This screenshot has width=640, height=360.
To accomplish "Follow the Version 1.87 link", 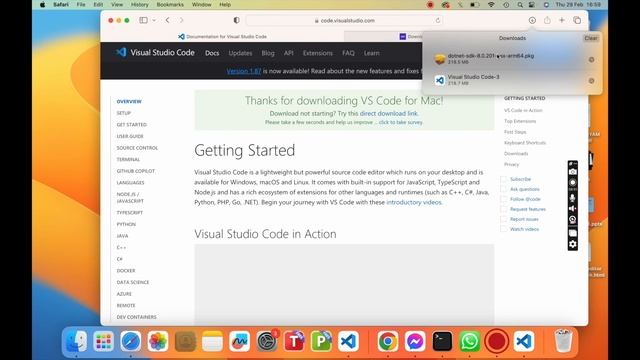I will click(244, 71).
